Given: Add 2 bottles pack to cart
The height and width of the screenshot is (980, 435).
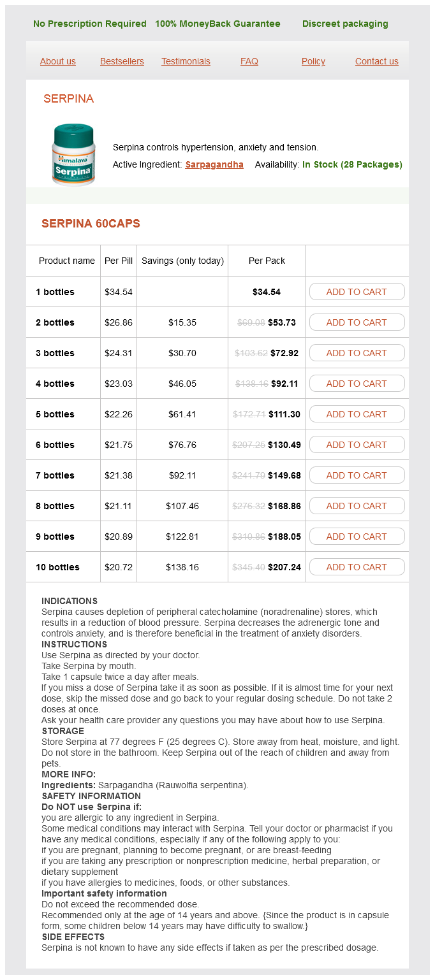Looking at the screenshot, I should coord(357,322).
